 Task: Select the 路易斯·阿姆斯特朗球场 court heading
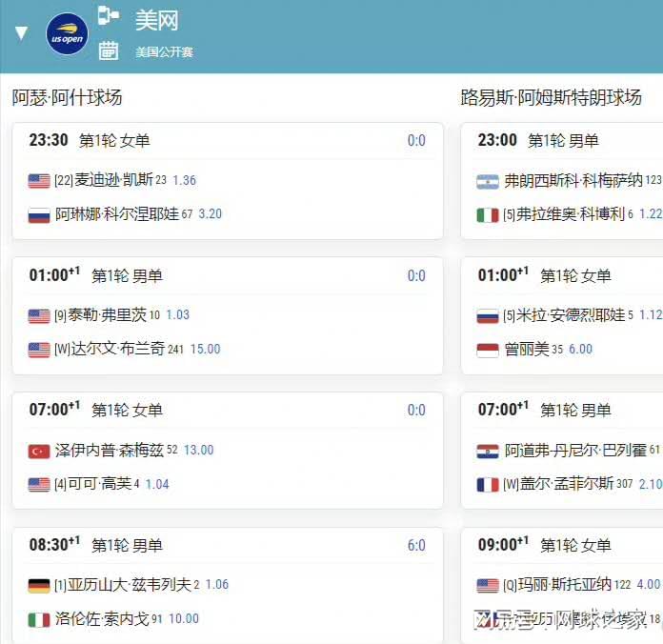pyautogui.click(x=551, y=97)
